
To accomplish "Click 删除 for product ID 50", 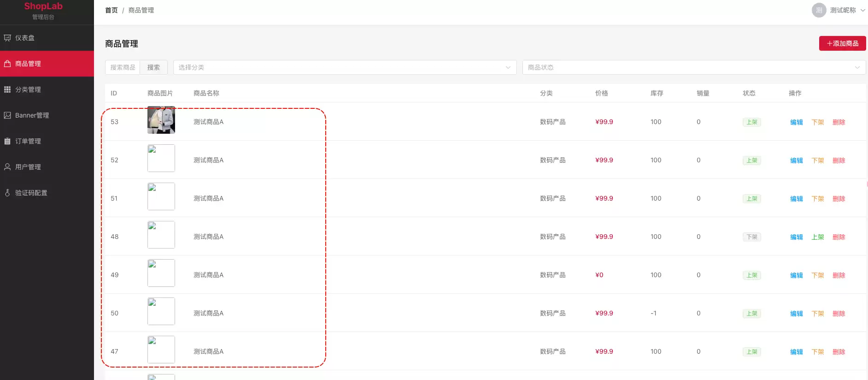I will (x=839, y=314).
